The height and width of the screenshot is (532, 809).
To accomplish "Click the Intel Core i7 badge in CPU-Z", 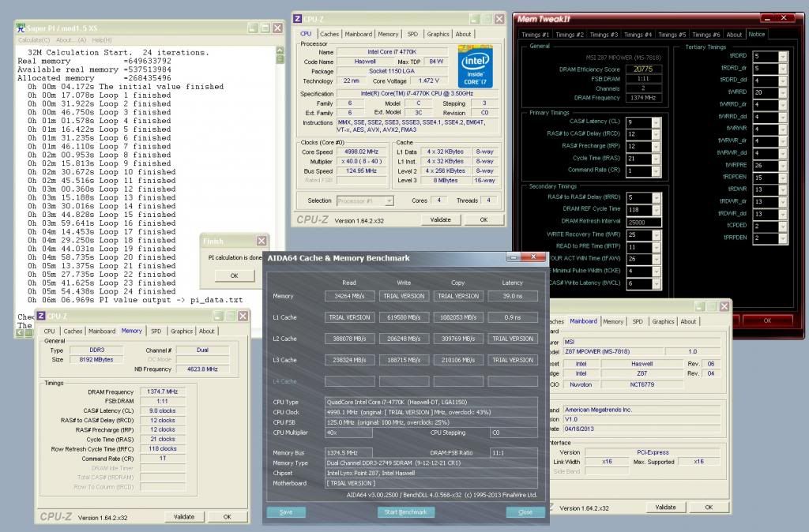I will point(475,67).
